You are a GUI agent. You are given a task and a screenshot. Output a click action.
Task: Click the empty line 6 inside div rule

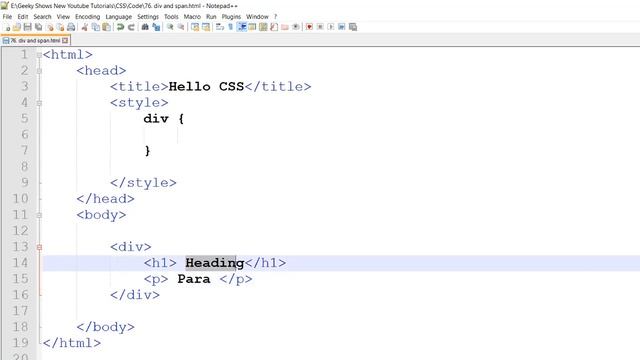point(341,135)
